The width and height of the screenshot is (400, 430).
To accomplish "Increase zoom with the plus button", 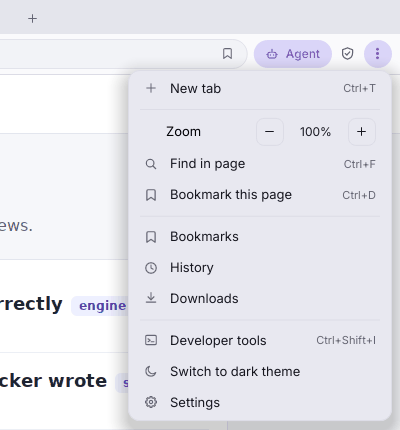I will tap(362, 132).
